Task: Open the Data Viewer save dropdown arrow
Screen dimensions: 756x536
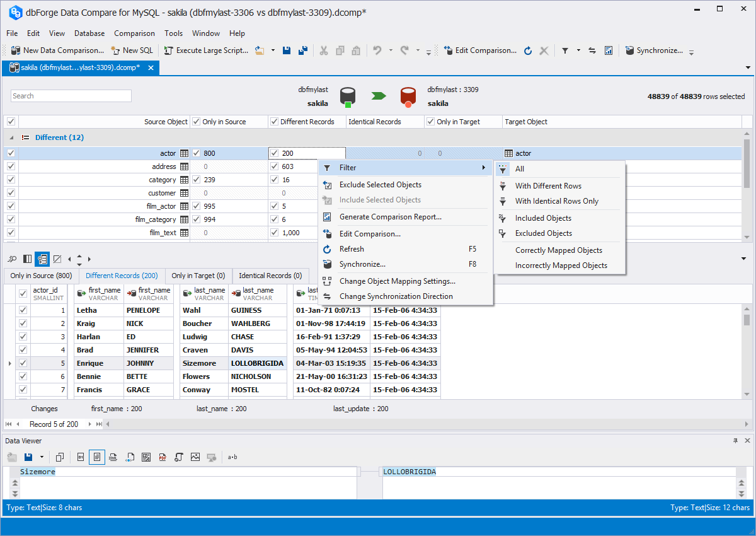Action: click(x=42, y=457)
